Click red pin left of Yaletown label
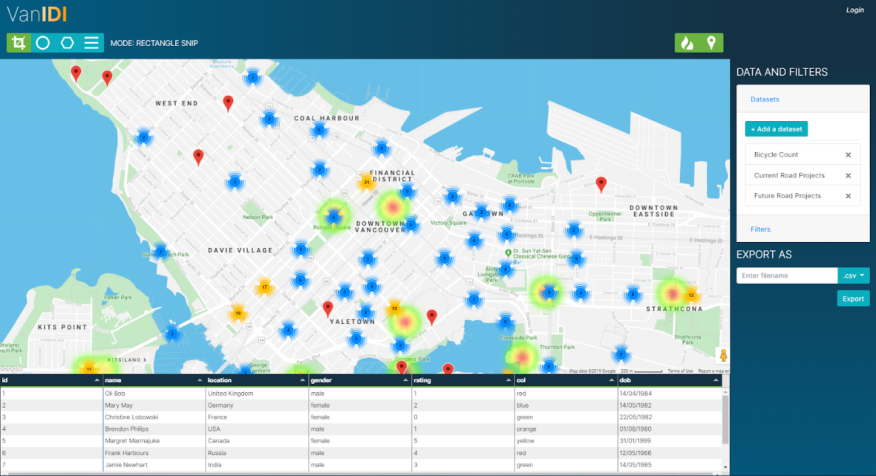Image resolution: width=876 pixels, height=476 pixels. point(328,308)
